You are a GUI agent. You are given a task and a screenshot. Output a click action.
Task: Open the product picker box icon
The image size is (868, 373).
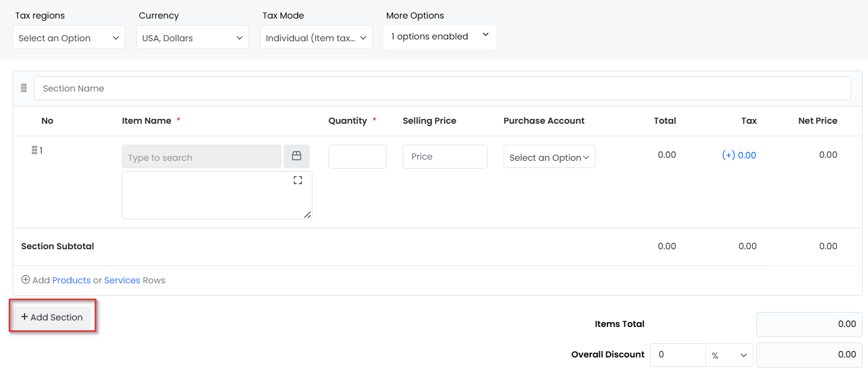296,156
